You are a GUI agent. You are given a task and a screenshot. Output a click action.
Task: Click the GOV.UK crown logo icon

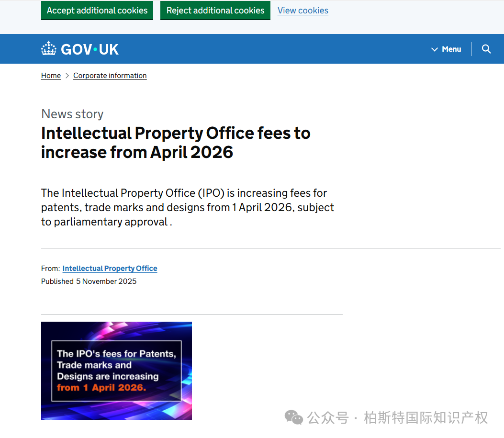point(49,49)
